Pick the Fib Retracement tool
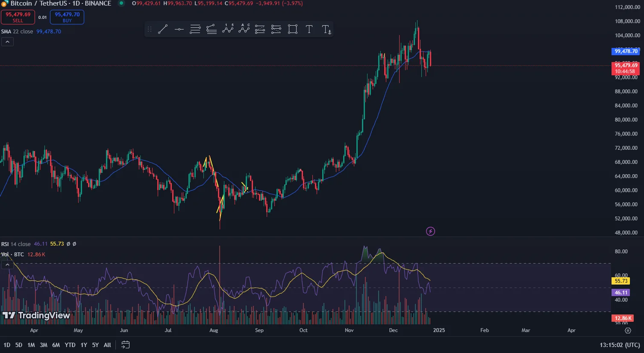The image size is (644, 353). 195,30
